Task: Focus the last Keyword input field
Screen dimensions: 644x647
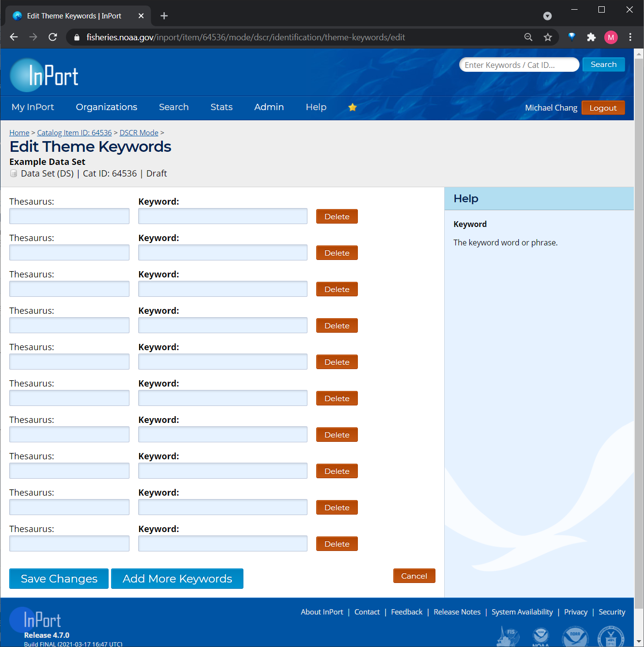Action: coord(223,544)
